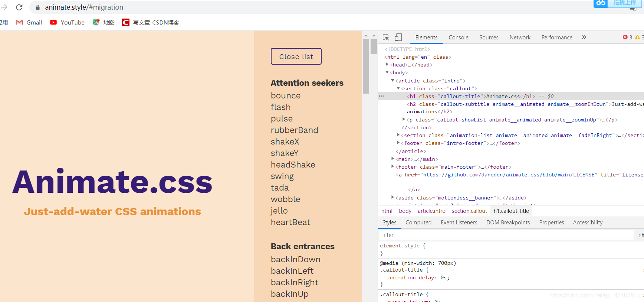Play the flash animation

(x=280, y=107)
